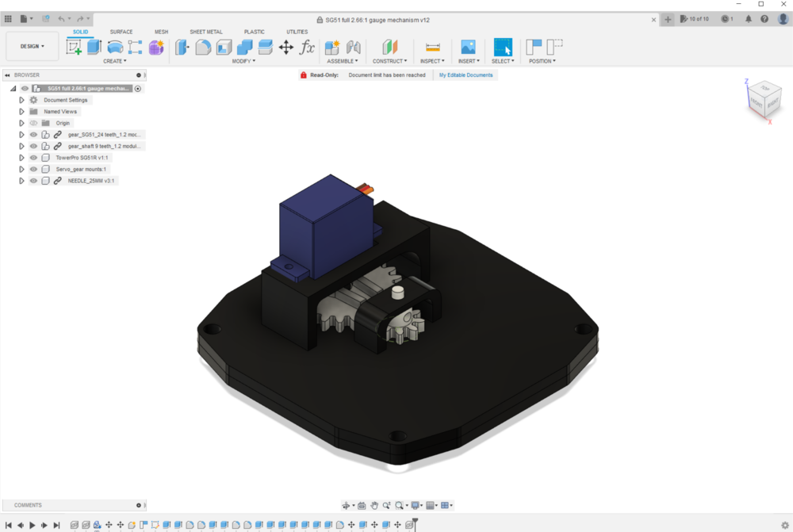Select the Offset Plane construct tool
The width and height of the screenshot is (793, 532).
pos(390,47)
